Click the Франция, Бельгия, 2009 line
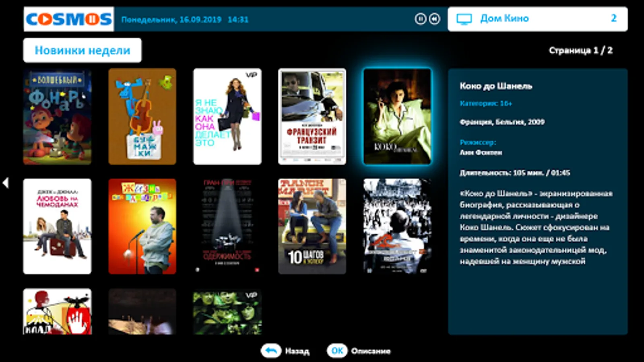Image resolution: width=644 pixels, height=362 pixels. pyautogui.click(x=502, y=122)
